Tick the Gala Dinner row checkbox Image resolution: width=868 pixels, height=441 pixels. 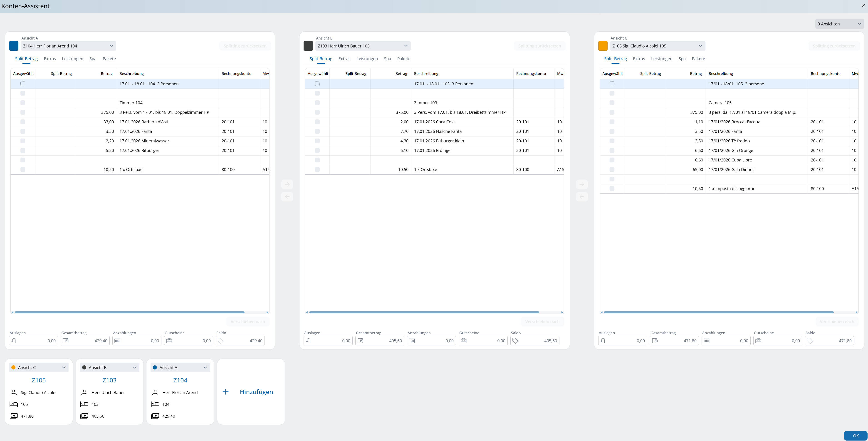point(612,169)
